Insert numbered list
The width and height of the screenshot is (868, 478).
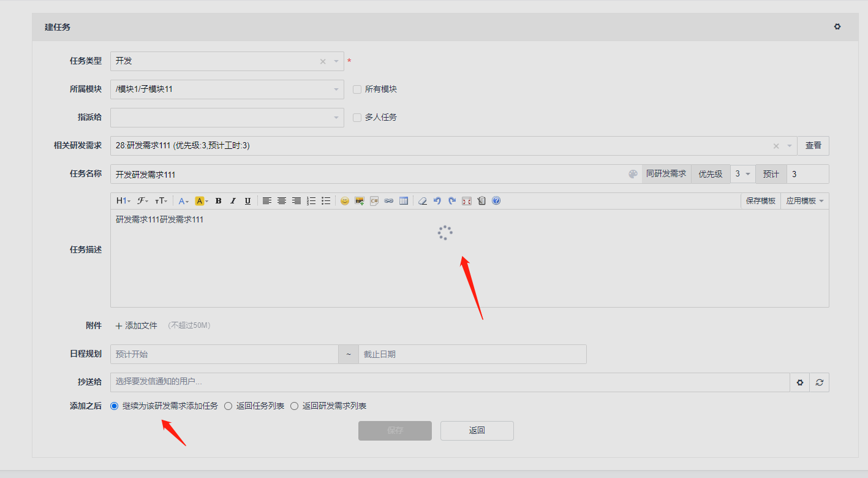[x=311, y=201]
